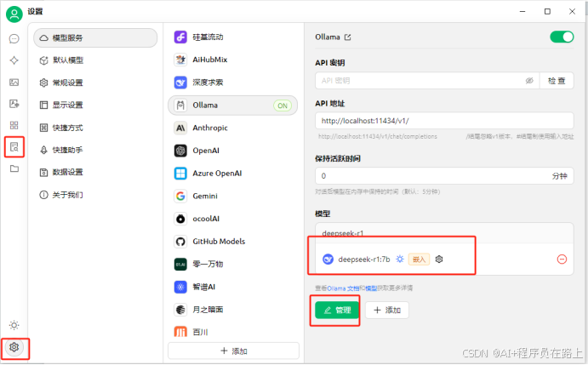Select 显示设置 settings menu item
The image size is (588, 365).
click(x=95, y=105)
